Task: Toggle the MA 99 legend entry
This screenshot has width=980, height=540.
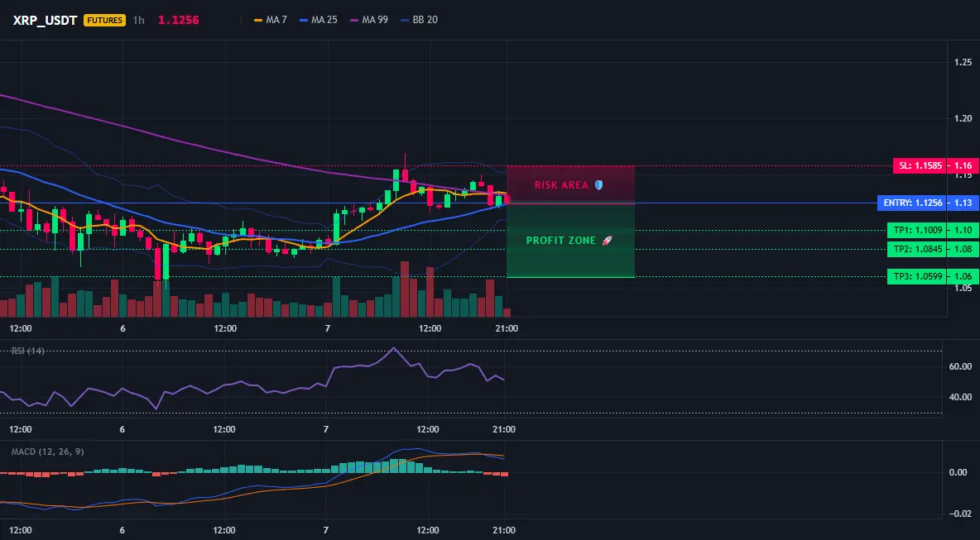Action: [369, 20]
